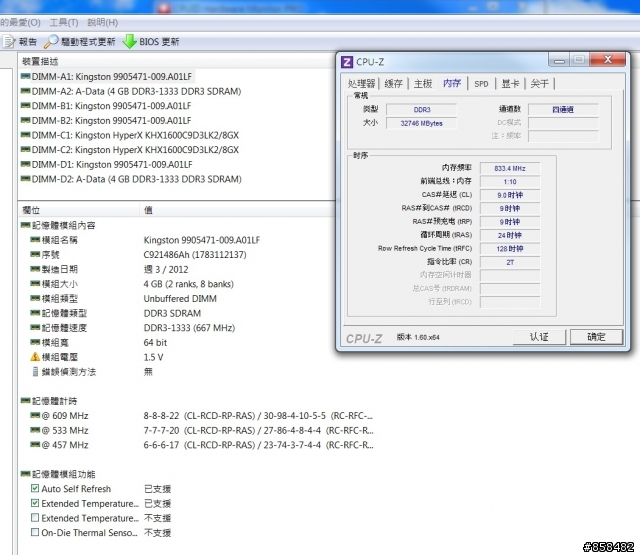640x555 pixels.
Task: Click the warning icon beside 模組電壓
Action: click(x=35, y=357)
